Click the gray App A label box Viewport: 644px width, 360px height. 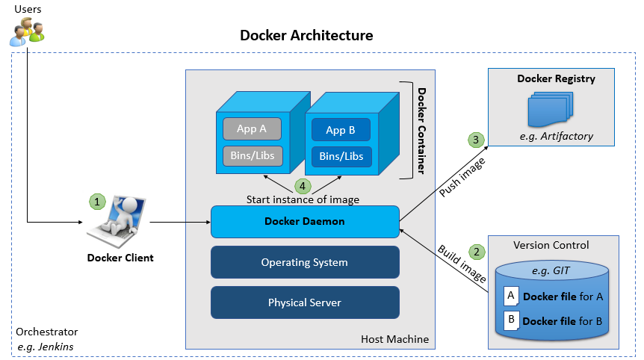click(x=253, y=129)
